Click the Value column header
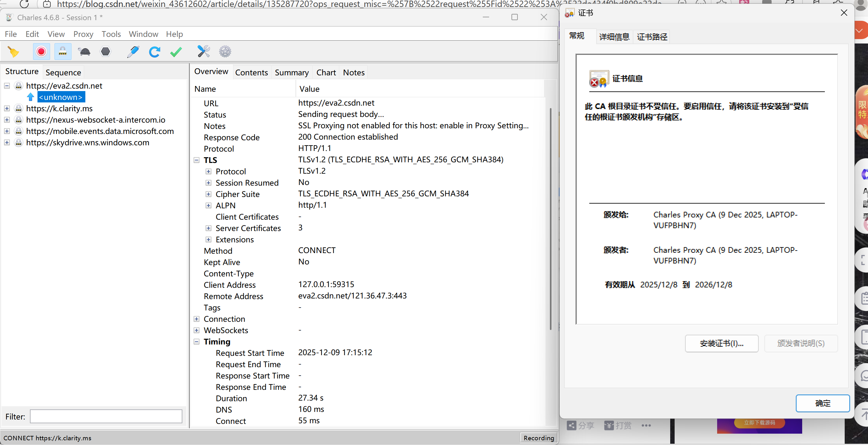 (420, 89)
